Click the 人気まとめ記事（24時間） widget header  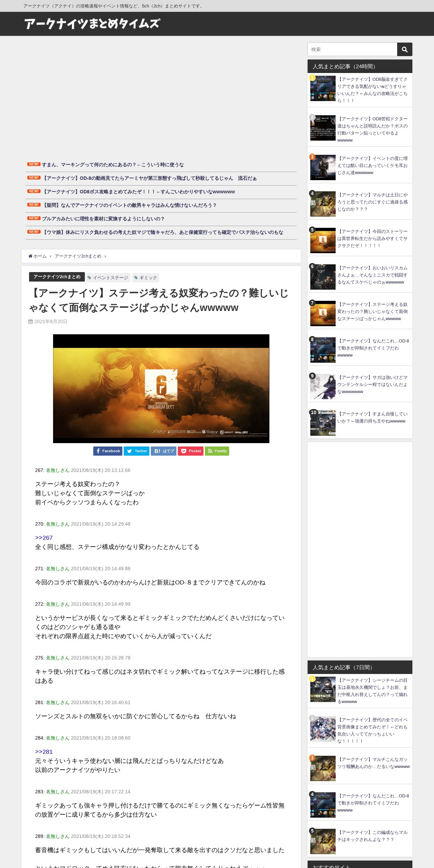(360, 66)
